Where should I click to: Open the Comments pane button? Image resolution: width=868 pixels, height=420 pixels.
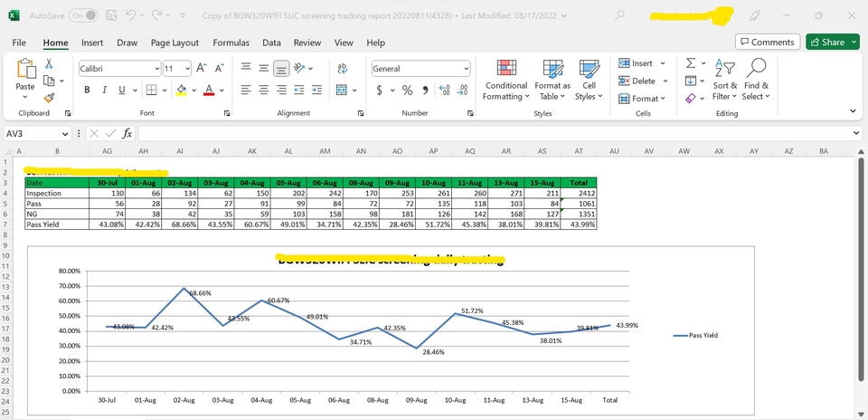pos(768,43)
